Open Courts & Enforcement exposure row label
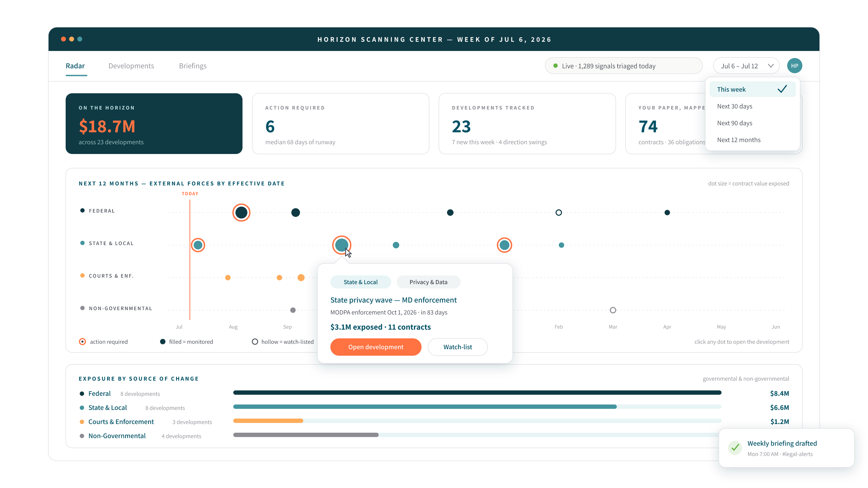868x488 pixels. (121, 422)
